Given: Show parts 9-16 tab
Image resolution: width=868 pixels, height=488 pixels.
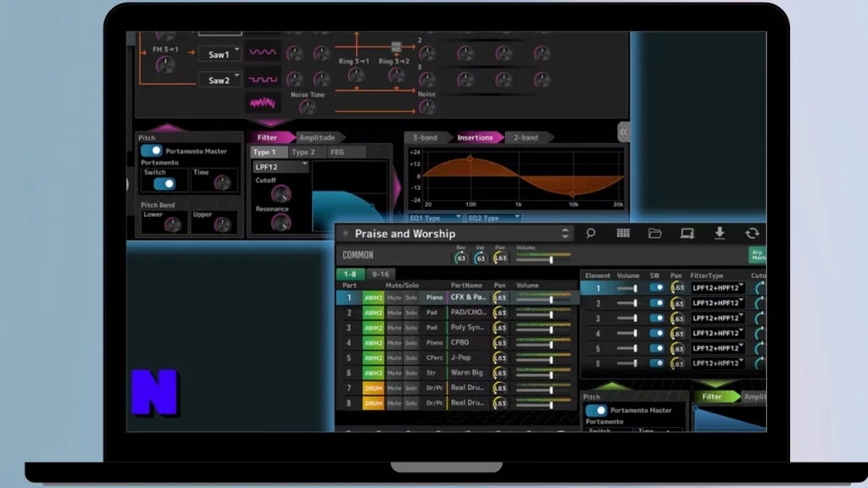Looking at the screenshot, I should [381, 274].
